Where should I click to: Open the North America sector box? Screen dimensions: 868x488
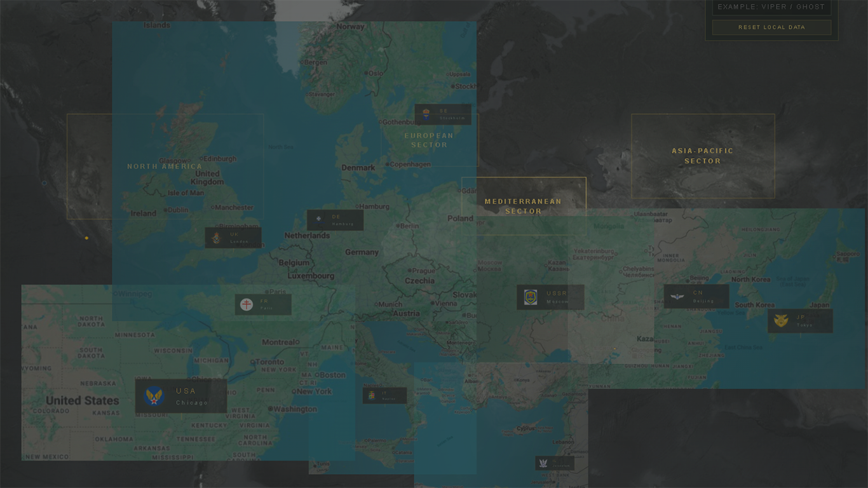tap(165, 166)
